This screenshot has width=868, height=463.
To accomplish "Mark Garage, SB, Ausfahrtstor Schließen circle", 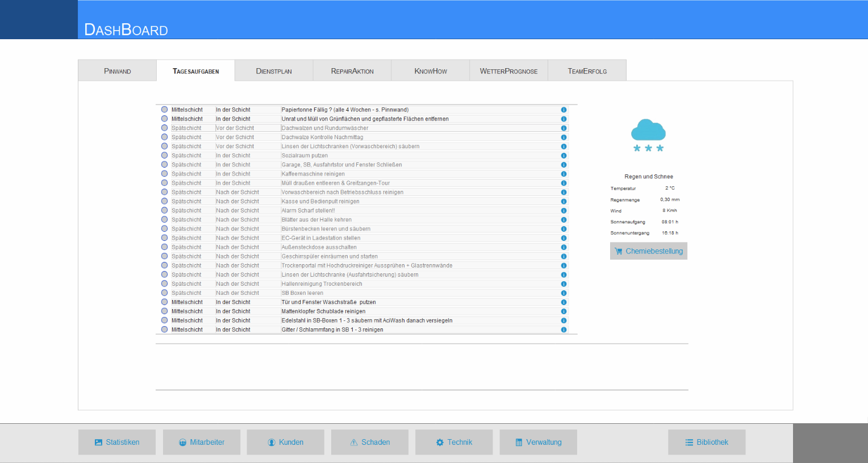I will click(165, 165).
